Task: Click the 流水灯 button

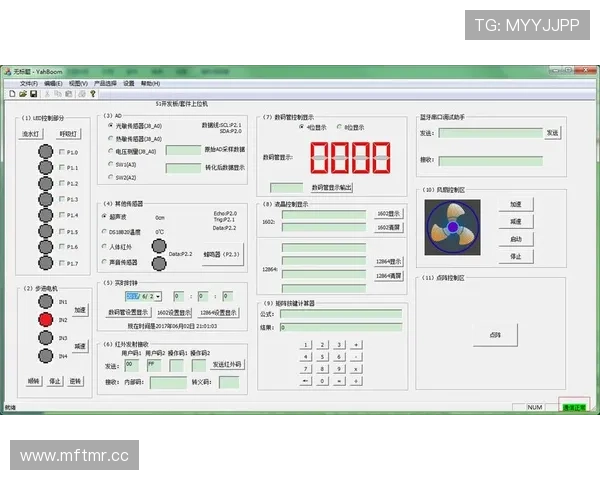Action: coord(32,133)
